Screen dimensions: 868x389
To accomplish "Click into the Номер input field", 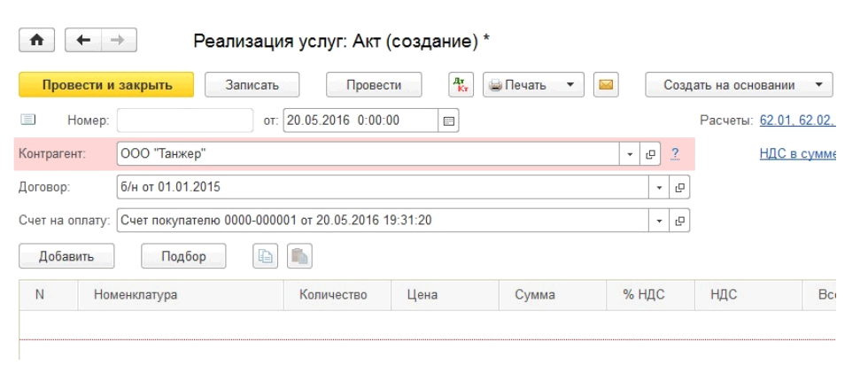I will 172,120.
